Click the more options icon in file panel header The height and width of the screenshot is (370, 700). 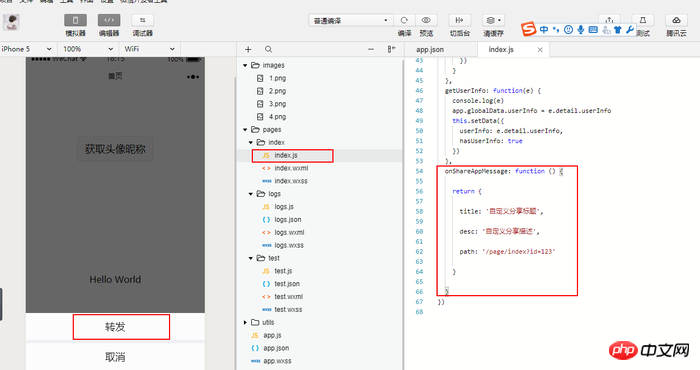pyautogui.click(x=371, y=50)
